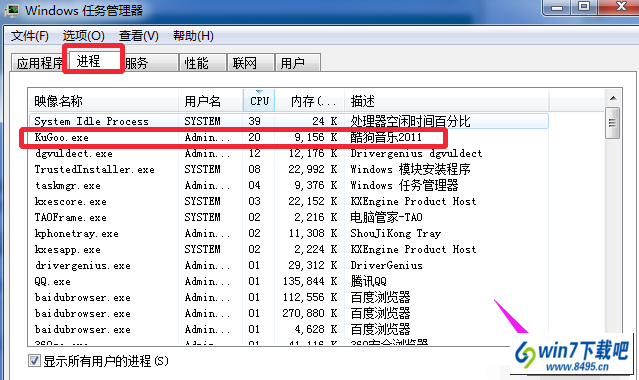This screenshot has height=380, width=639.
Task: Close the Task Manager window
Action: pos(621,7)
